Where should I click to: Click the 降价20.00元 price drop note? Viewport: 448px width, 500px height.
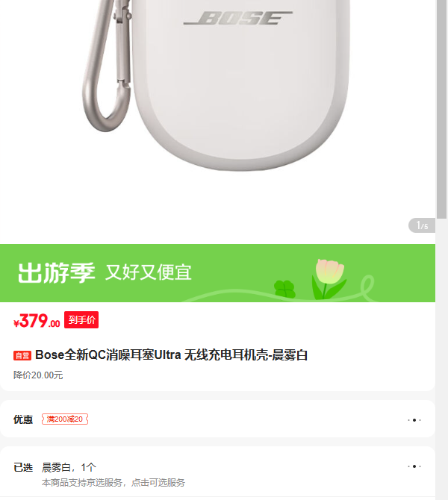tap(38, 375)
